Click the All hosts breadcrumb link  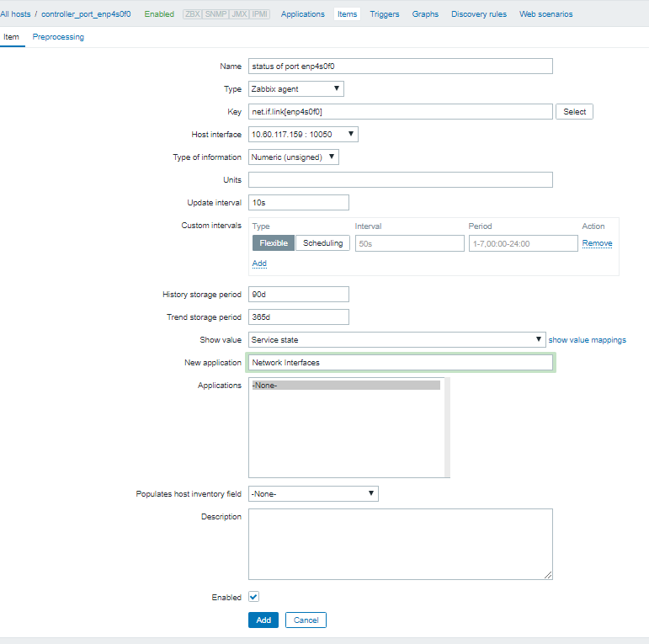pyautogui.click(x=15, y=14)
